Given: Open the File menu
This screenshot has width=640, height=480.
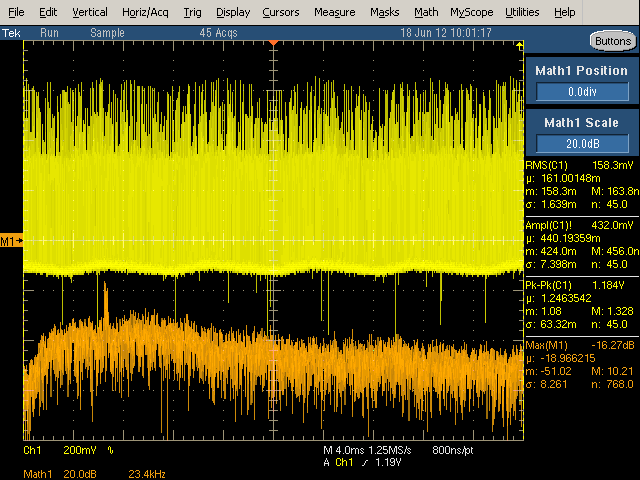Looking at the screenshot, I should [17, 12].
